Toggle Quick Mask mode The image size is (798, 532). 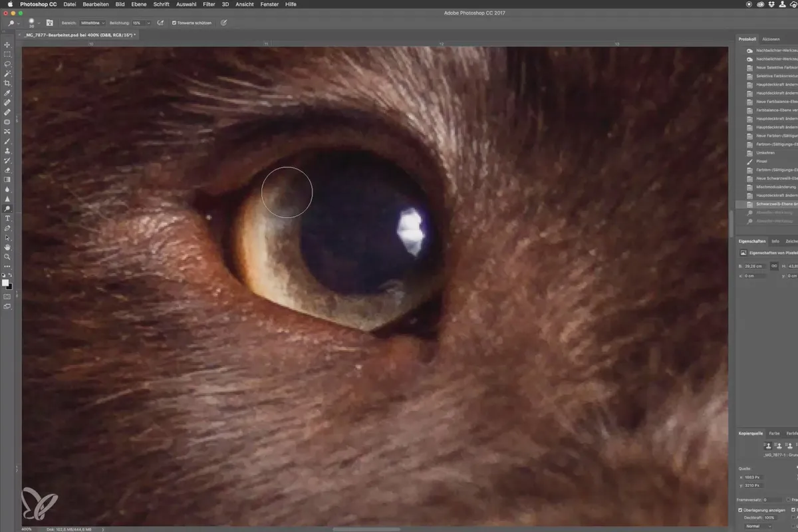[x=7, y=297]
